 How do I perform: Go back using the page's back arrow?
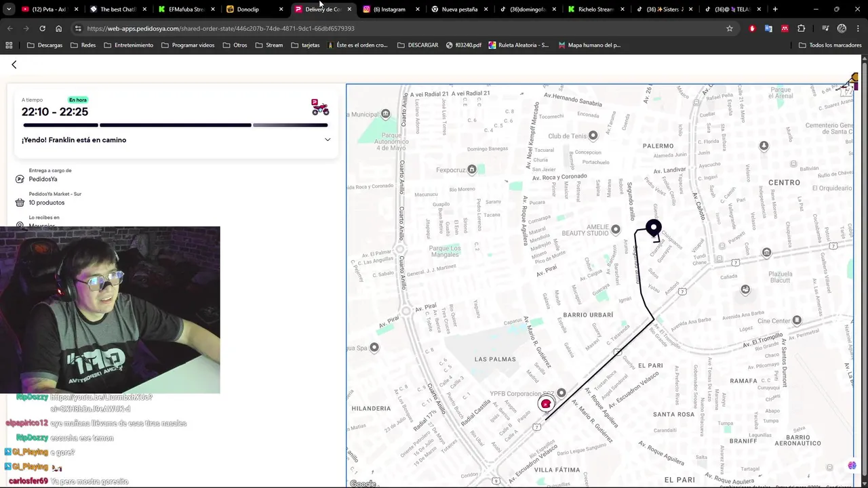click(x=14, y=64)
